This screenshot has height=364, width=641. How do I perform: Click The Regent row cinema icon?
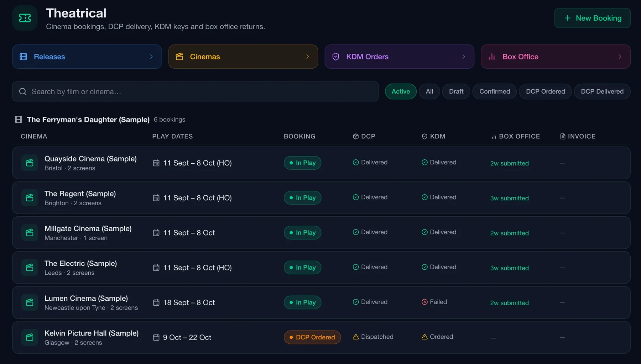pyautogui.click(x=30, y=198)
